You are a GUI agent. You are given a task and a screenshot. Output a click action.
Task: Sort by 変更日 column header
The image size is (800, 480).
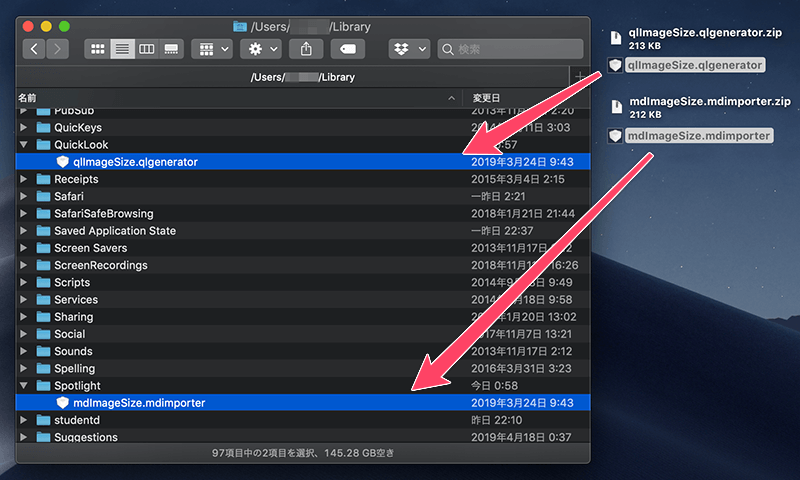526,98
